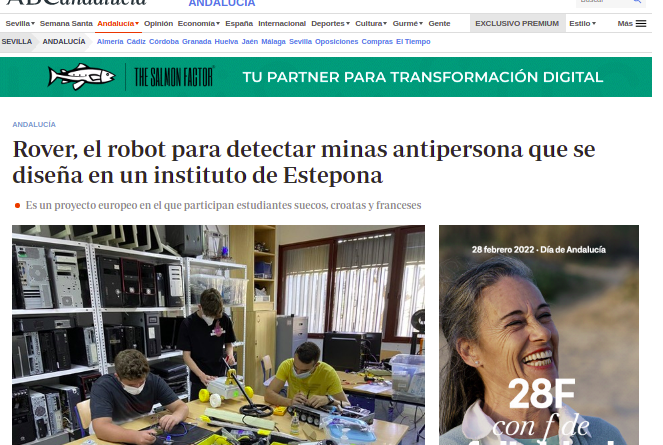
Task: Open the Más hamburger menu icon
Action: (641, 23)
